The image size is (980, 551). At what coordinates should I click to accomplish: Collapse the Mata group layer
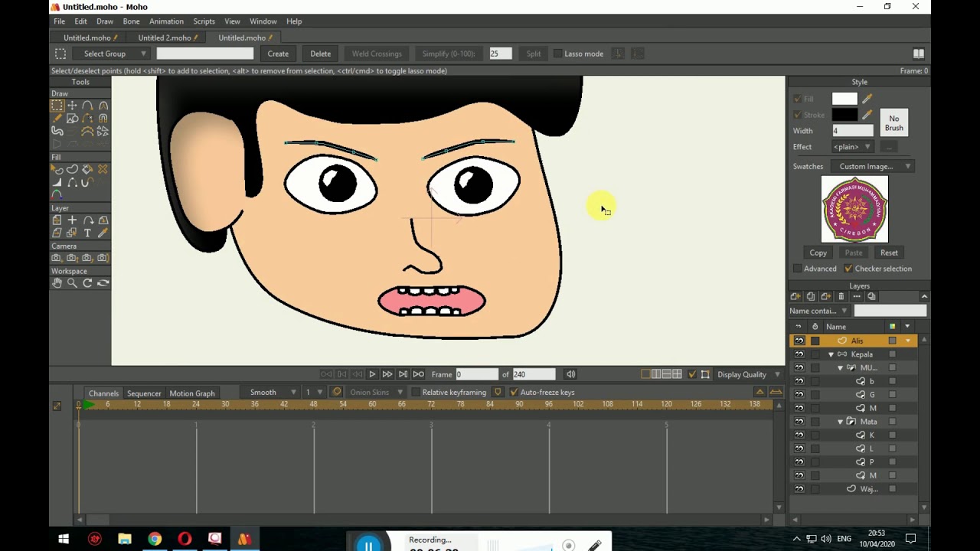pyautogui.click(x=840, y=422)
